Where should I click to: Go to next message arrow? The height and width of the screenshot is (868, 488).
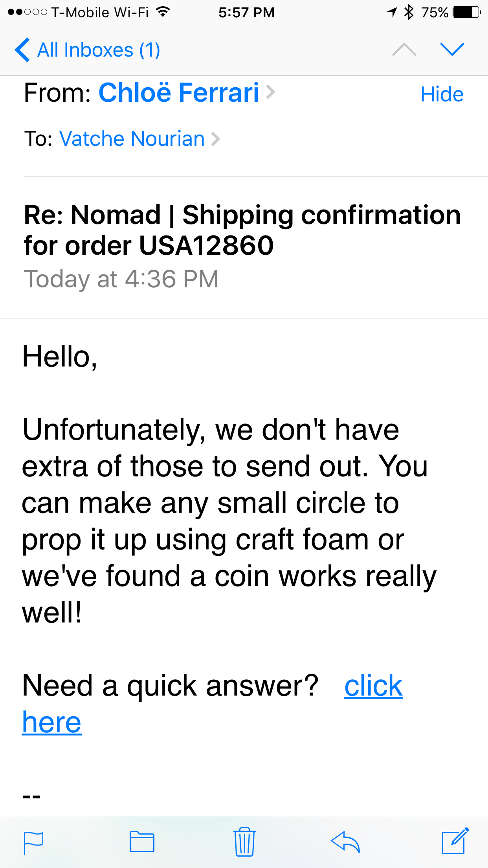pos(452,50)
